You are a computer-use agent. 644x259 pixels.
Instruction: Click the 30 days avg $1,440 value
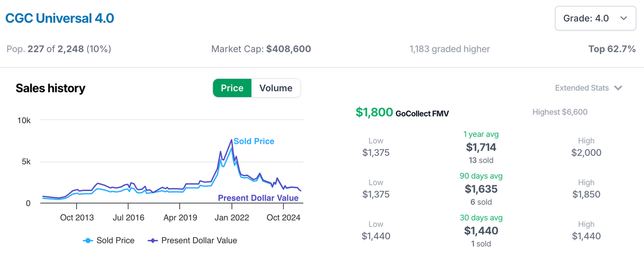tap(480, 231)
